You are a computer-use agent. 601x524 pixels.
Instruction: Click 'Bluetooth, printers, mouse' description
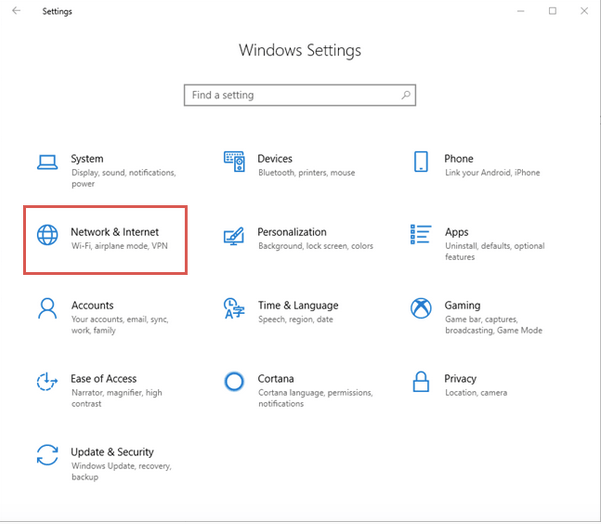(x=307, y=173)
